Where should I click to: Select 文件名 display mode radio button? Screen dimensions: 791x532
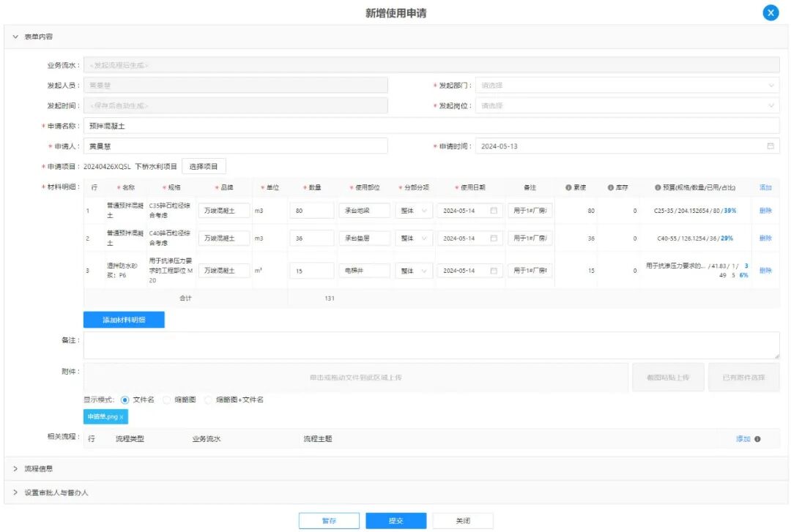[125, 400]
